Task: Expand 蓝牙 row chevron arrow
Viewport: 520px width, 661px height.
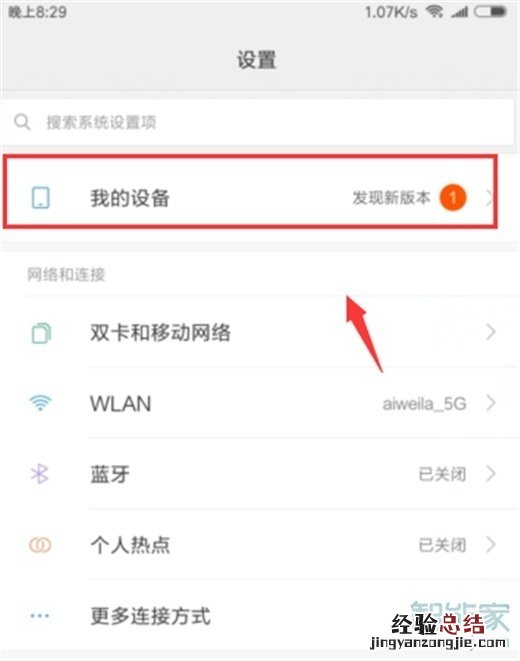Action: pyautogui.click(x=490, y=474)
